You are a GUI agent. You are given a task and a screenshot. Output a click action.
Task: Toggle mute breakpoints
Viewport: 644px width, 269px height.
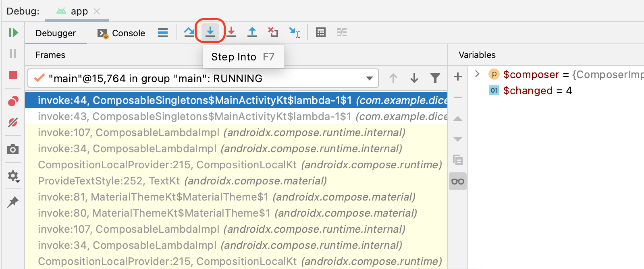13,122
